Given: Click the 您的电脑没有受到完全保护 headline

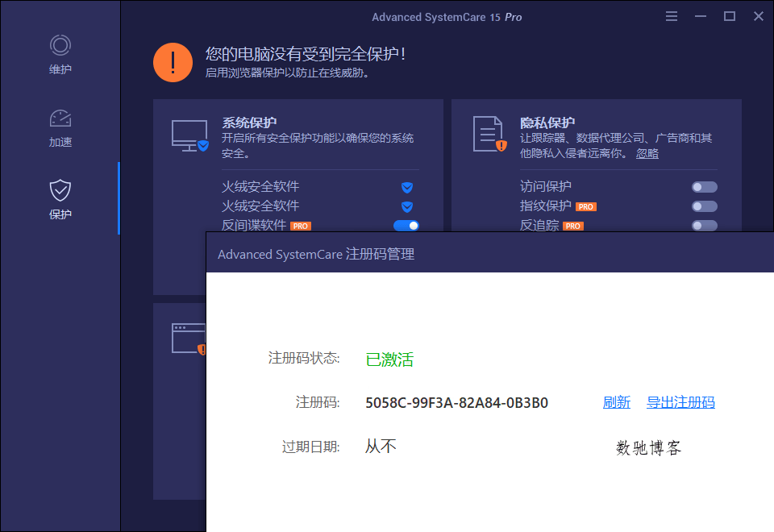Looking at the screenshot, I should [306, 54].
